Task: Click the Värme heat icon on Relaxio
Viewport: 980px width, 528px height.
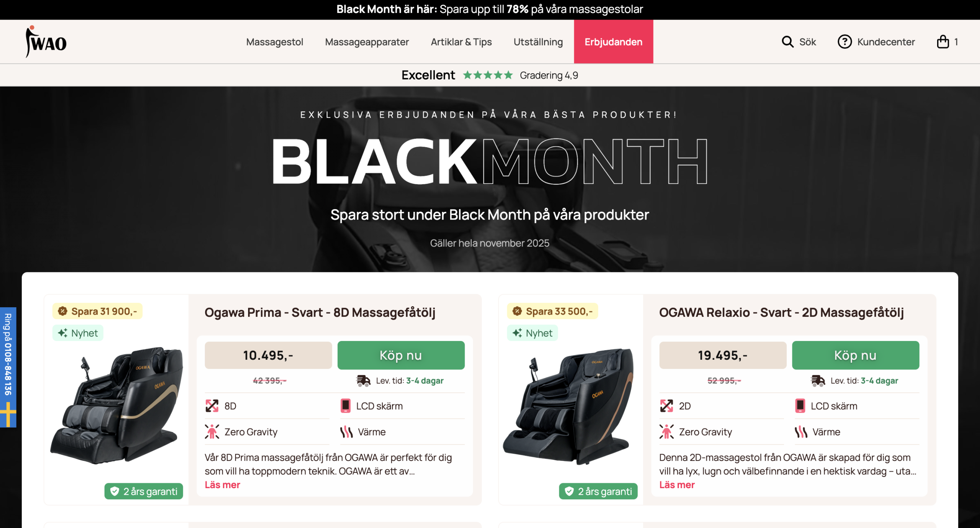Action: (x=801, y=432)
